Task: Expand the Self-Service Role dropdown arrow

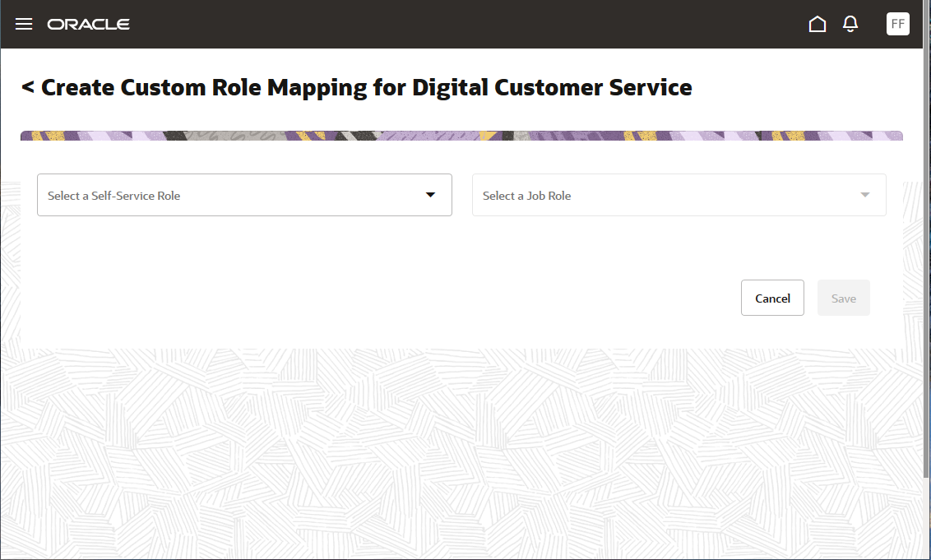Action: 430,195
